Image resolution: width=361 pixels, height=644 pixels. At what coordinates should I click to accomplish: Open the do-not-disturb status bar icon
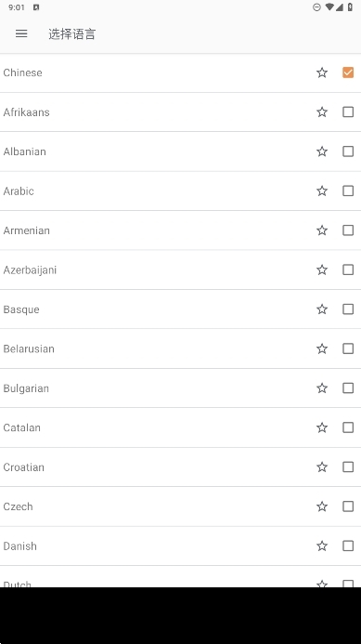point(316,7)
